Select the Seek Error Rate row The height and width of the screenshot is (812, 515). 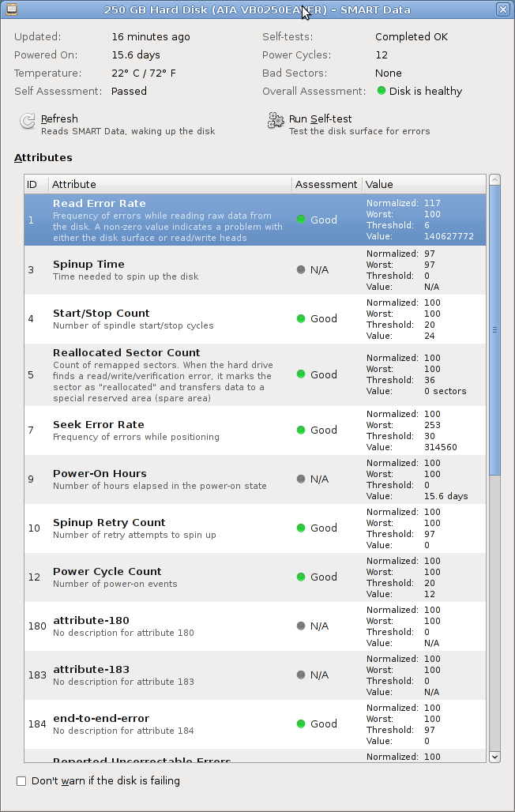255,430
